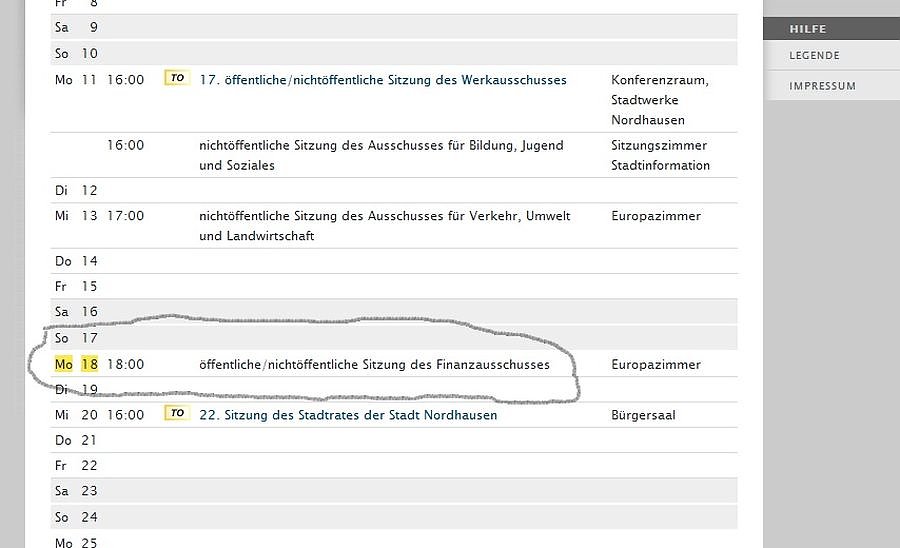Viewport: 900px width, 548px height.
Task: Select the Verkehr, Umwelt und Landwirtschaft session
Action: coord(385,225)
